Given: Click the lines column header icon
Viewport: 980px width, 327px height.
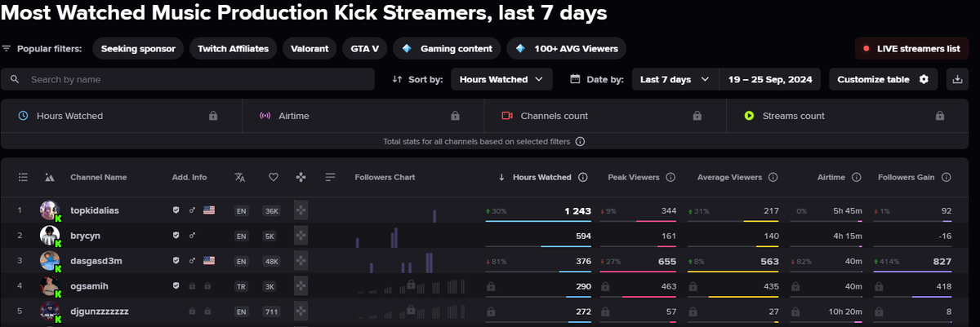Looking at the screenshot, I should coord(330,177).
